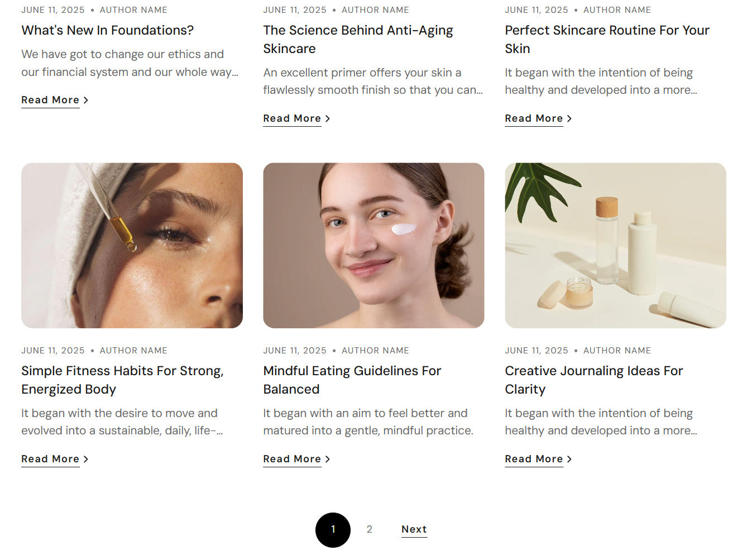Screen dimensions: 747x560
Task: Click Read More text under Mindful Eating
Action: 292,459
